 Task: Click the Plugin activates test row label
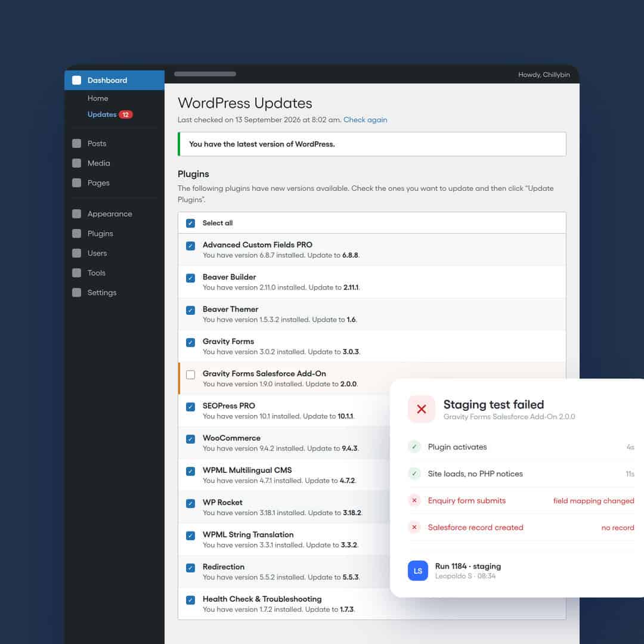[457, 447]
